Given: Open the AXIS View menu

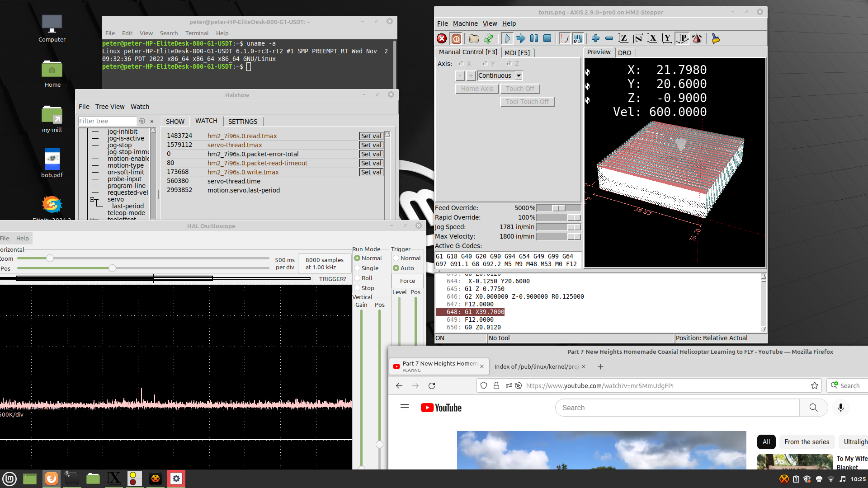Looking at the screenshot, I should (490, 23).
